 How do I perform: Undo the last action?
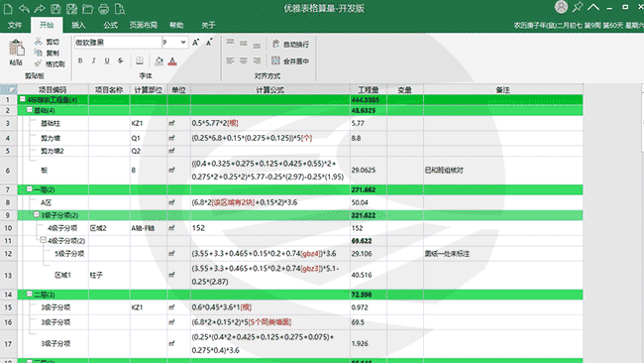(24, 9)
